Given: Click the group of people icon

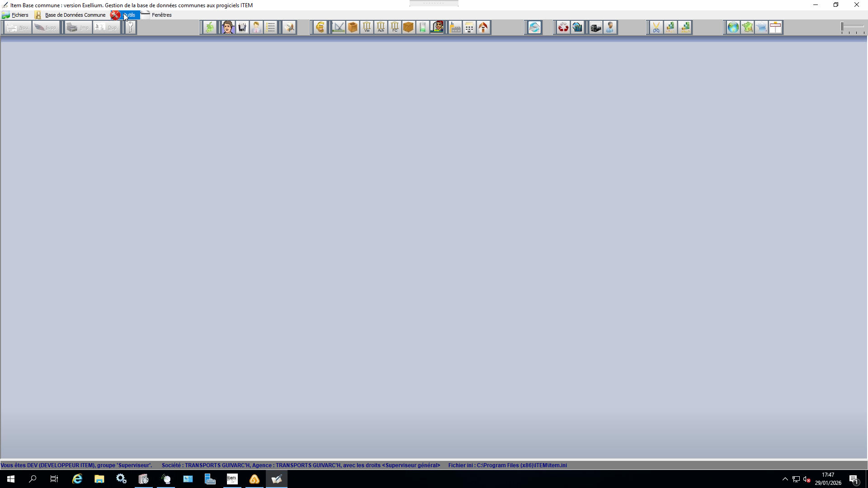Looking at the screenshot, I should click(x=242, y=28).
